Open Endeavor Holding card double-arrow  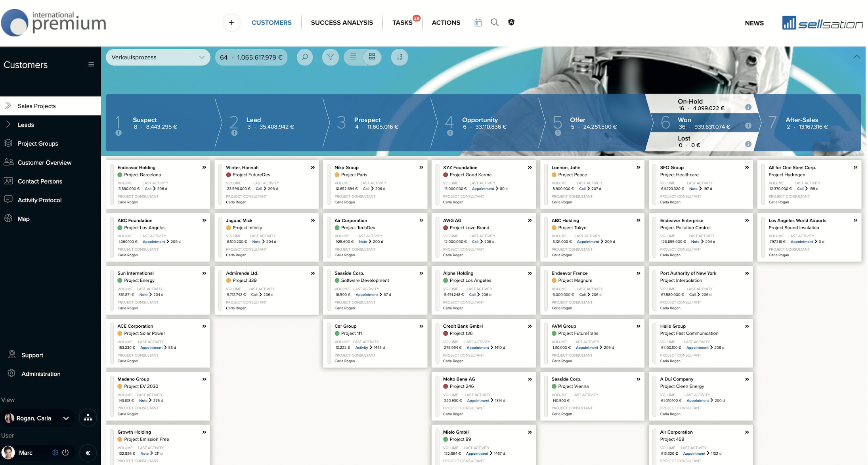point(204,167)
